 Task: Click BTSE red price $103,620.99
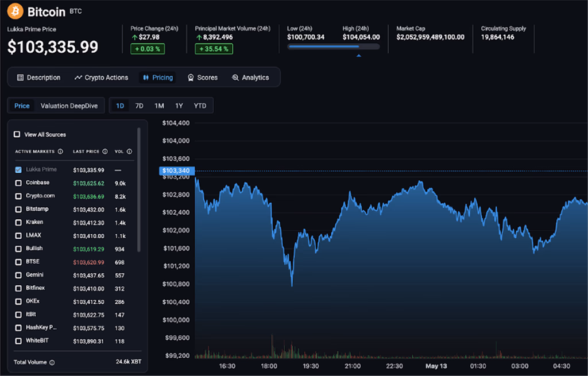pos(88,262)
